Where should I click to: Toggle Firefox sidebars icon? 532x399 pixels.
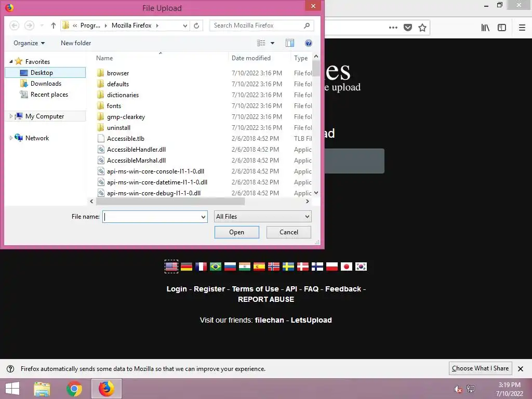tap(502, 28)
